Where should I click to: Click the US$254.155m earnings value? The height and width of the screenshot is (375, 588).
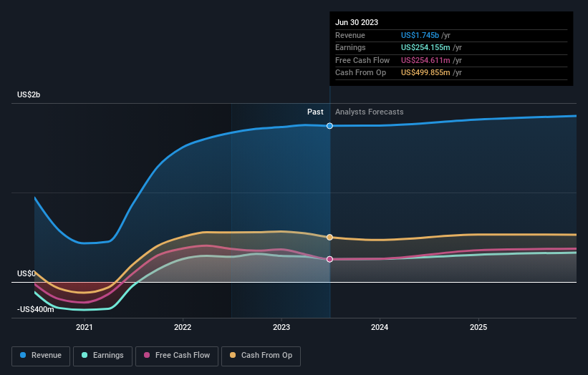[x=425, y=47]
